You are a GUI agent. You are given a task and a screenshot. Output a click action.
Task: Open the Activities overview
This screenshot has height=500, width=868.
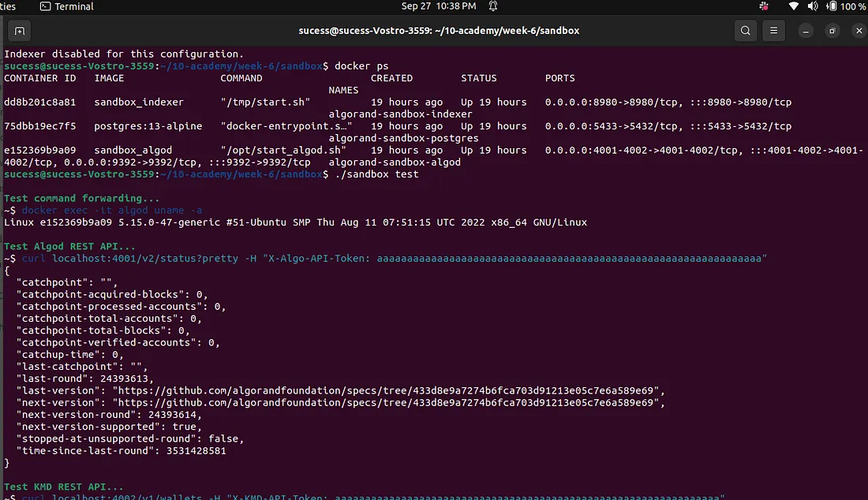click(8, 6)
